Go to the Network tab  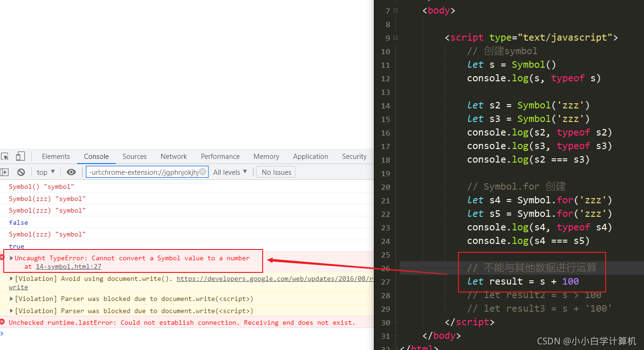(x=174, y=157)
